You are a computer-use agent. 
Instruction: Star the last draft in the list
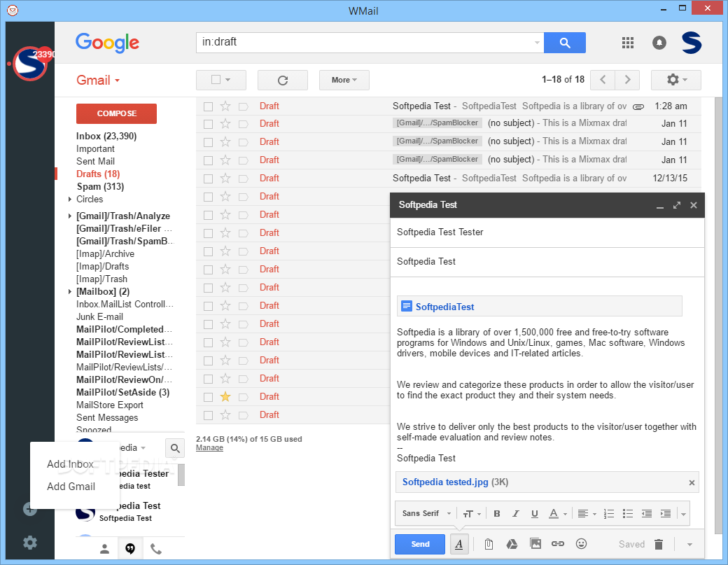coord(225,415)
